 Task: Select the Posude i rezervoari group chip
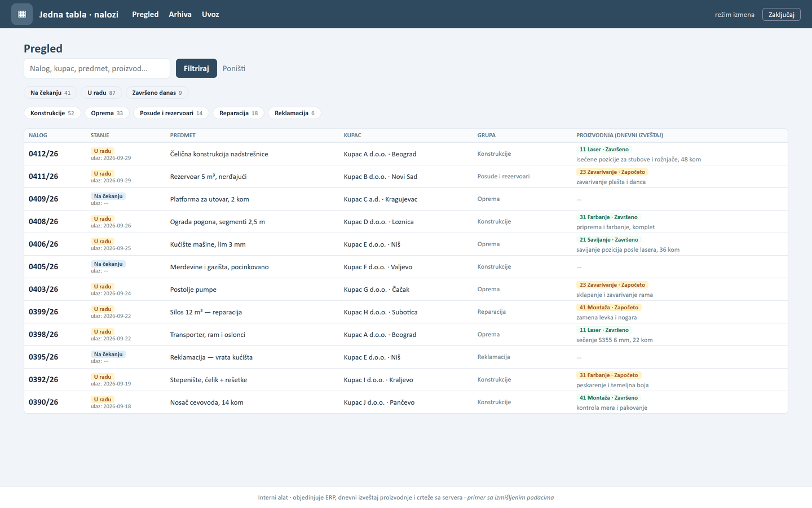click(171, 113)
